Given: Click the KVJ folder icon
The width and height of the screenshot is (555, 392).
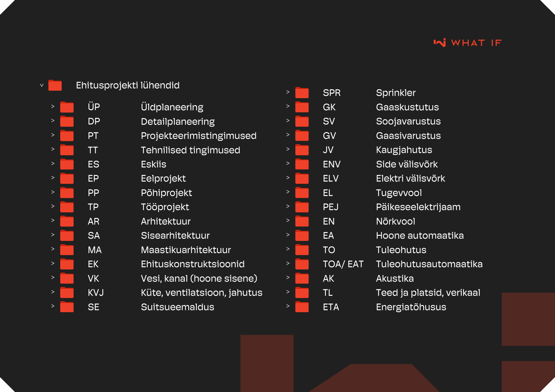Looking at the screenshot, I should click(67, 293).
